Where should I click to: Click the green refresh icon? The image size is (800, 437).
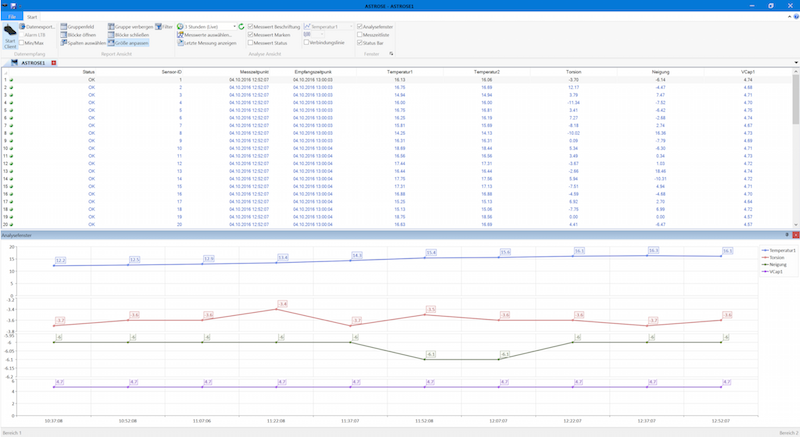tap(241, 27)
